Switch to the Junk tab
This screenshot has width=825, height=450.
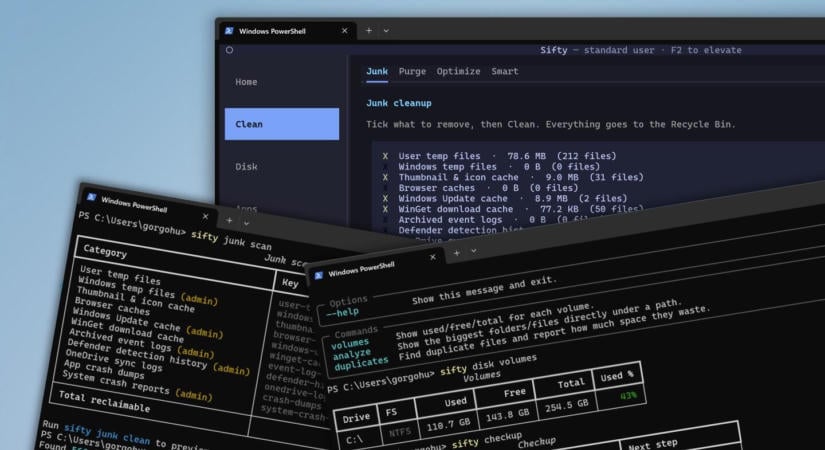click(x=377, y=71)
